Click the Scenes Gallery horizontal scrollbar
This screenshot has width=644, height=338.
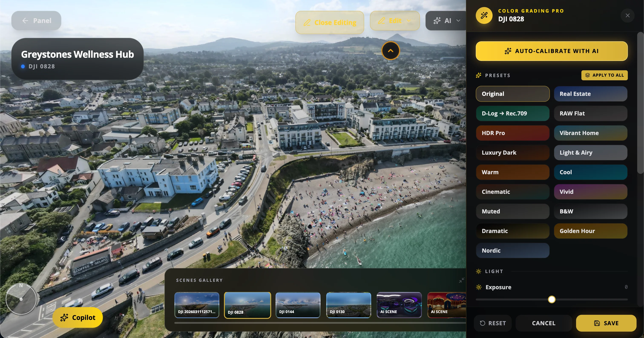[320, 323]
